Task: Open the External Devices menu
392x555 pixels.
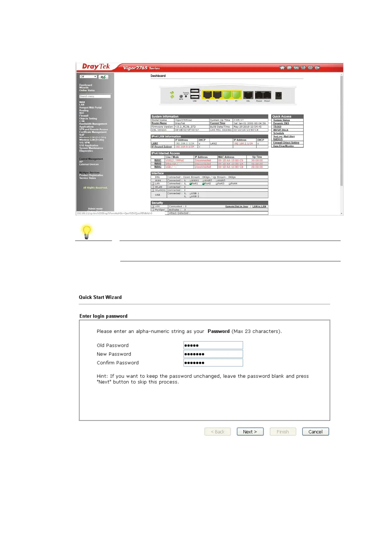Action: (89, 164)
